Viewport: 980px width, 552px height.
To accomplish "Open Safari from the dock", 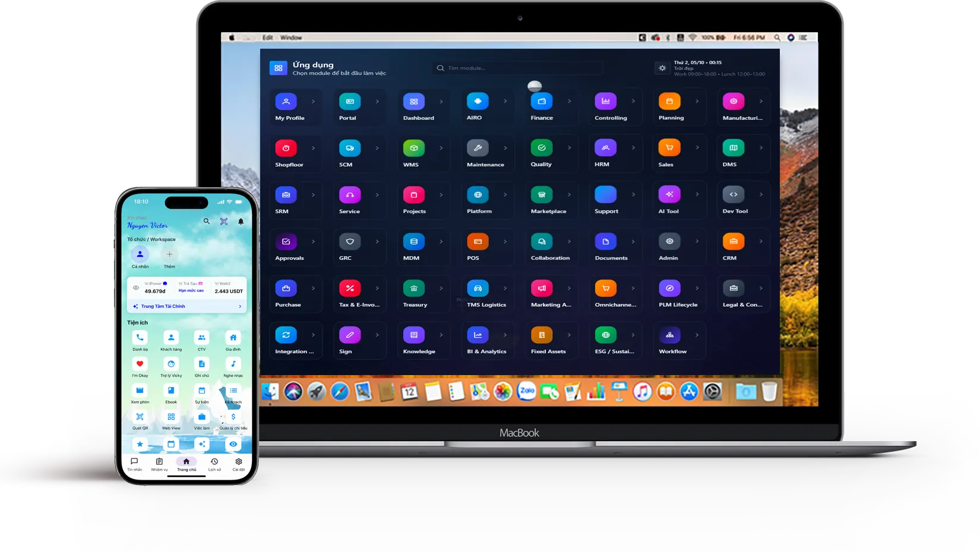I will tap(340, 392).
